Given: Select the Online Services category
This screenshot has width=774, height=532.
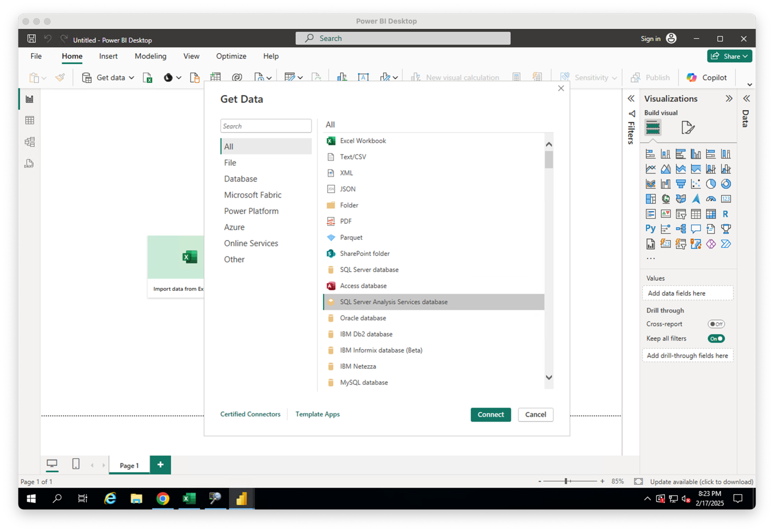Looking at the screenshot, I should click(266, 243).
